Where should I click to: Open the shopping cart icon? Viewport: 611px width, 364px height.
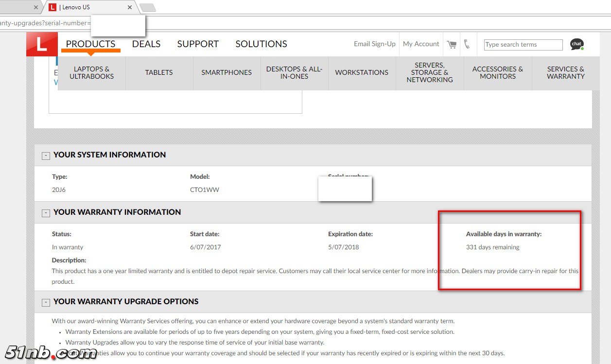pos(452,44)
